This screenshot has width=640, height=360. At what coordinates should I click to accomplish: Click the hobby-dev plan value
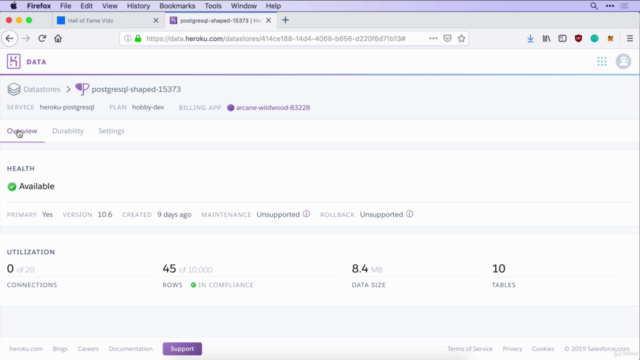point(148,107)
